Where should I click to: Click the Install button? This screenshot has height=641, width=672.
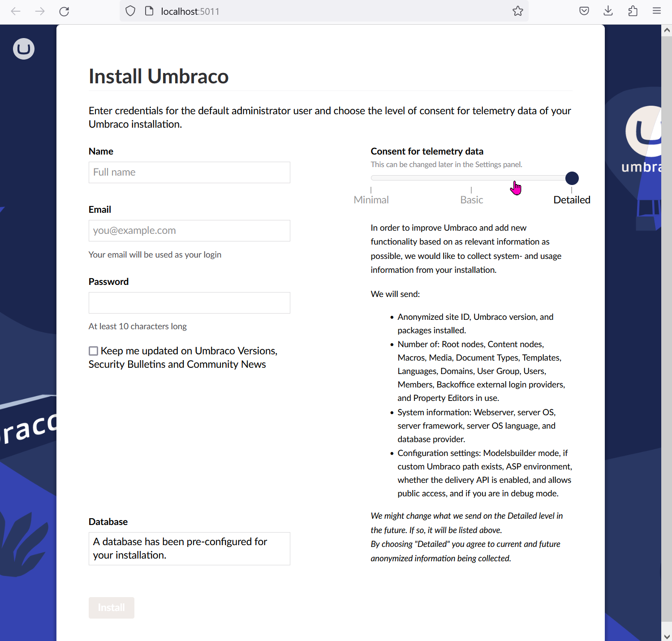112,608
